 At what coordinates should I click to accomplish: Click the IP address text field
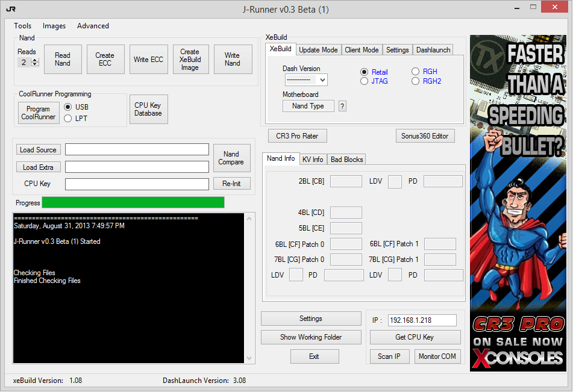(x=422, y=320)
